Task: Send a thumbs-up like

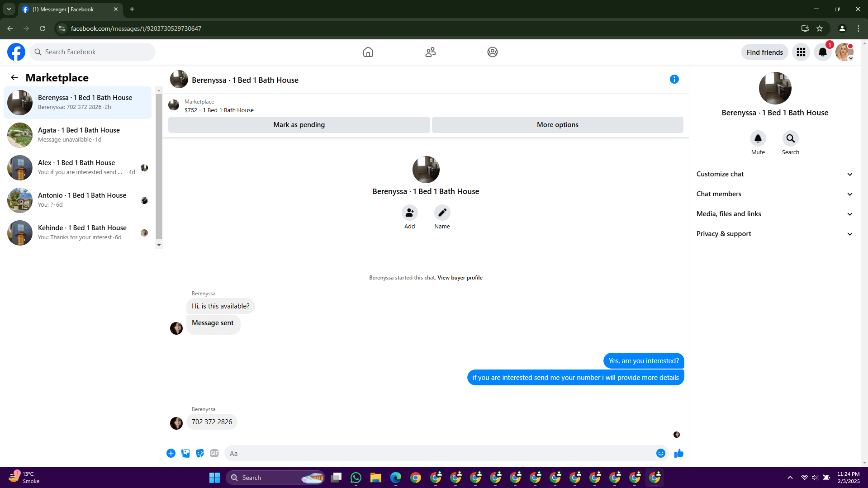Action: (679, 453)
